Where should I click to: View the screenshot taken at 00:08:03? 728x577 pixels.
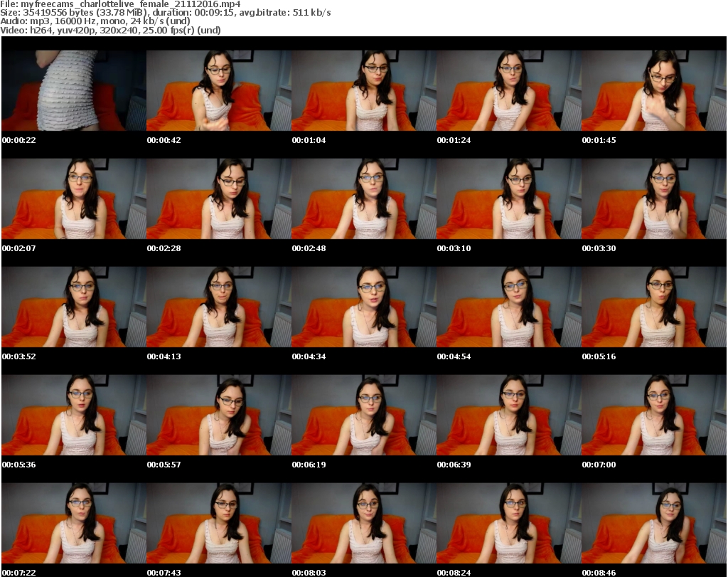coord(363,523)
